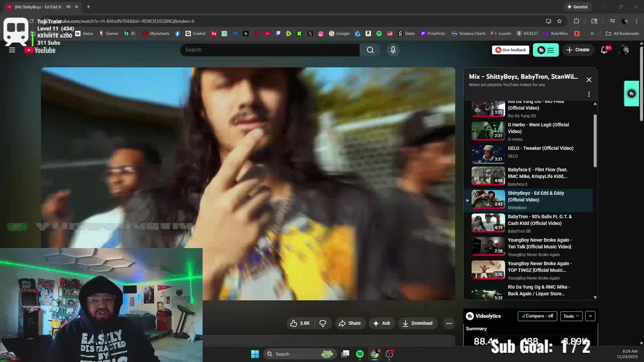Open the Chrome extensions puzzle icon

coord(577,21)
